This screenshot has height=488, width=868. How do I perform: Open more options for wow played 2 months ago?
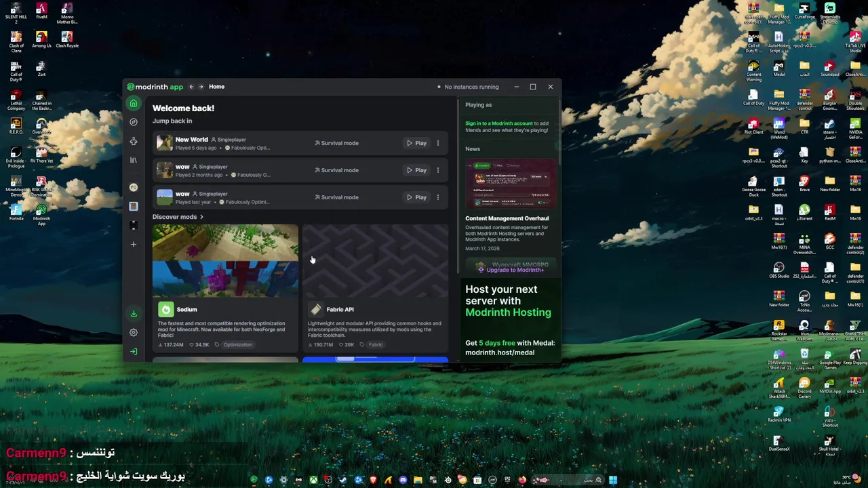(437, 170)
